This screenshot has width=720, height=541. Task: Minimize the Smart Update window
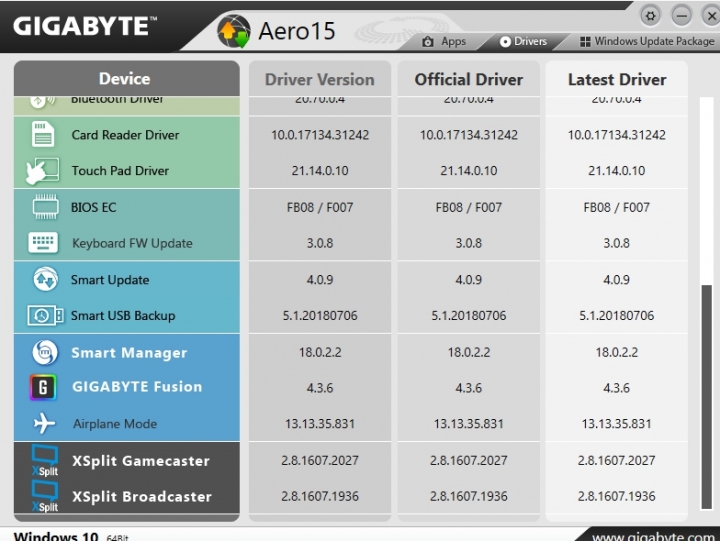(681, 16)
